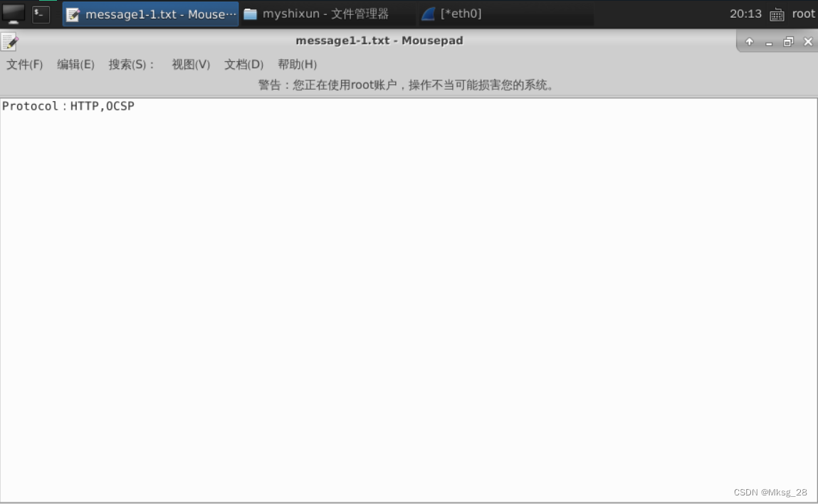Place the cursor after the OCSP text
Screen dimensions: 818x504
pos(135,105)
